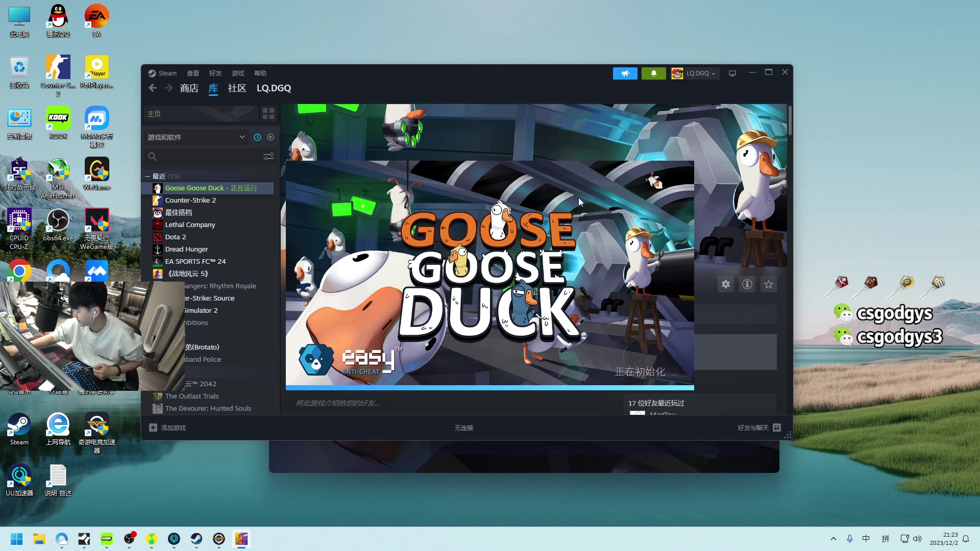Select the EA desktop shortcut
980x551 pixels.
point(96,21)
